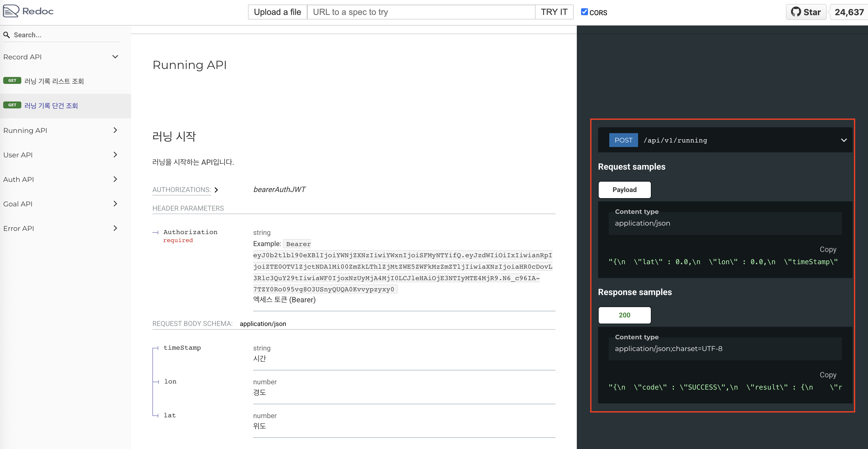Click the request Content type application/json value
Image resolution: width=868 pixels, height=449 pixels.
pyautogui.click(x=642, y=223)
